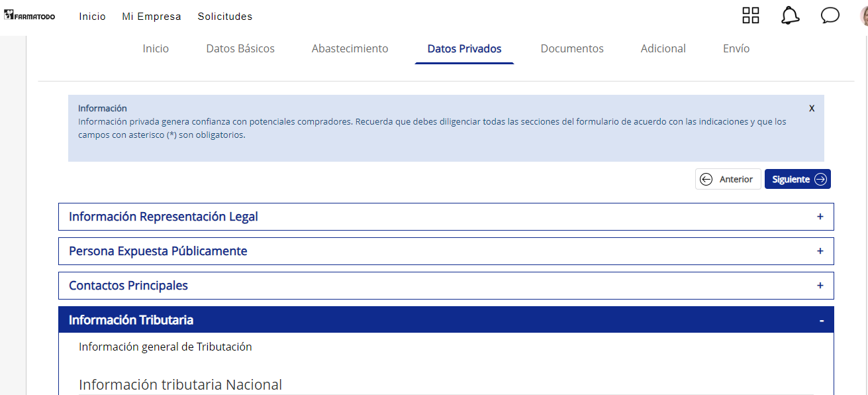The image size is (868, 395).
Task: Switch to the Documentos tab
Action: (x=572, y=48)
